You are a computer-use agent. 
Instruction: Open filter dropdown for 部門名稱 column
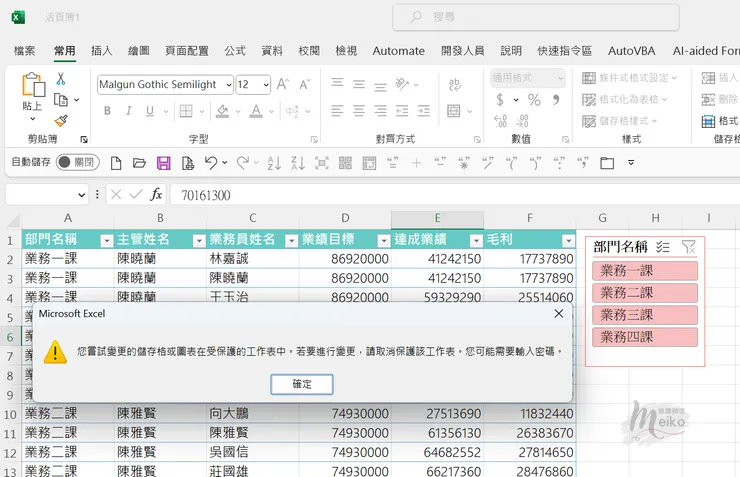[107, 241]
